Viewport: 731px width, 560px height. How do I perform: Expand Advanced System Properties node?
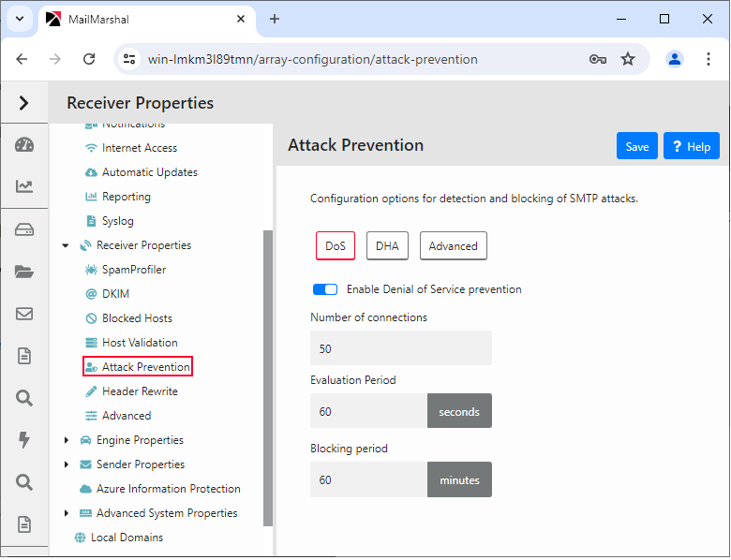click(x=66, y=513)
